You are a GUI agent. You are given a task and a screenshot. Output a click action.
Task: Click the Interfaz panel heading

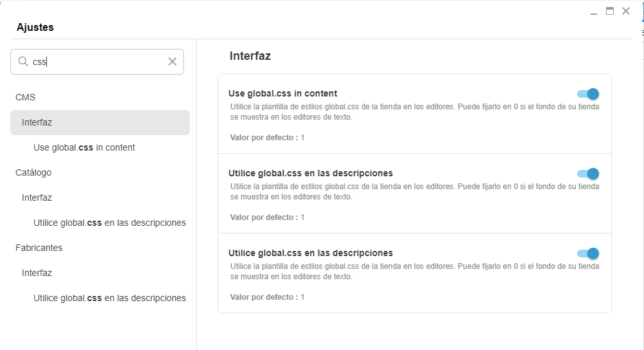[250, 56]
